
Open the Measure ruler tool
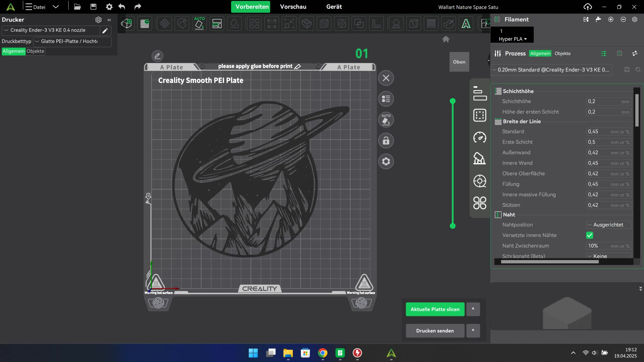[x=376, y=24]
